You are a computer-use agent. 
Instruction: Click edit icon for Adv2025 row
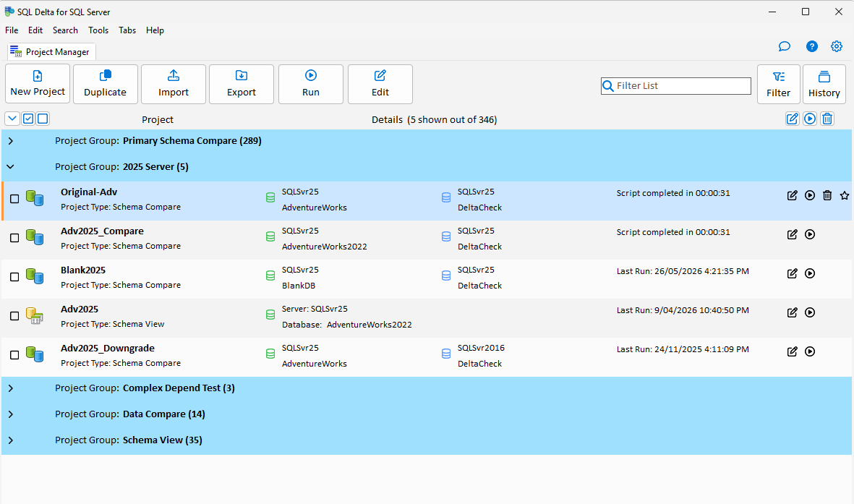click(793, 312)
